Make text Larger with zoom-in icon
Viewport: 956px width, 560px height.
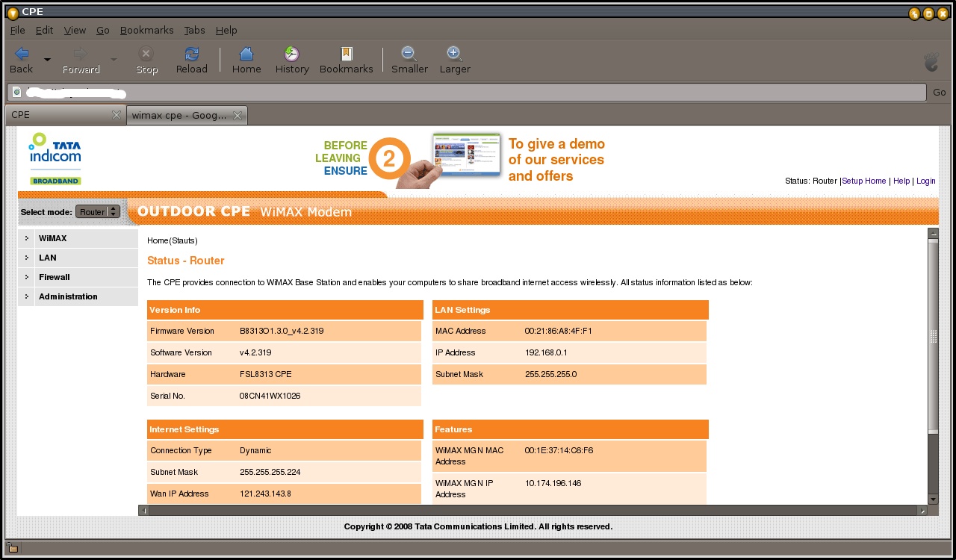click(x=455, y=54)
